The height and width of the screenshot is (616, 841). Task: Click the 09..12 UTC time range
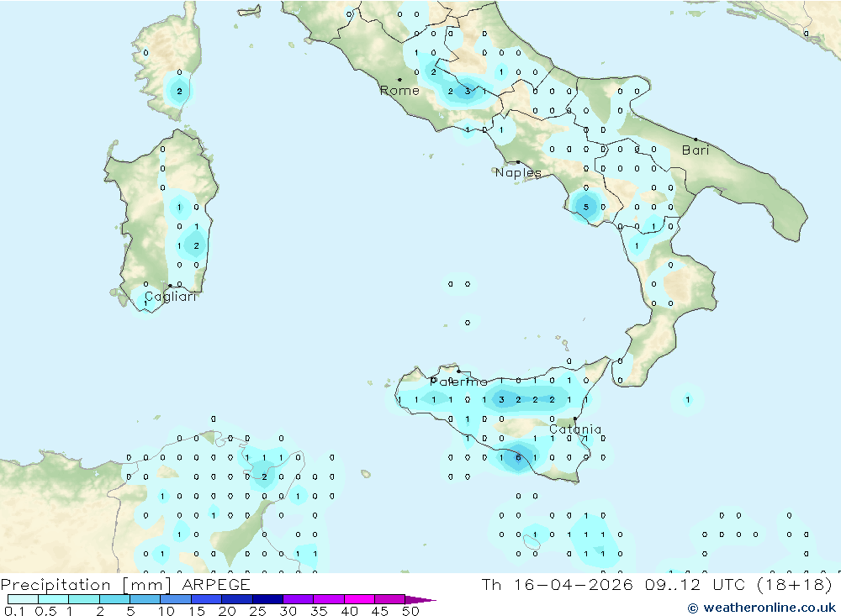pyautogui.click(x=696, y=584)
